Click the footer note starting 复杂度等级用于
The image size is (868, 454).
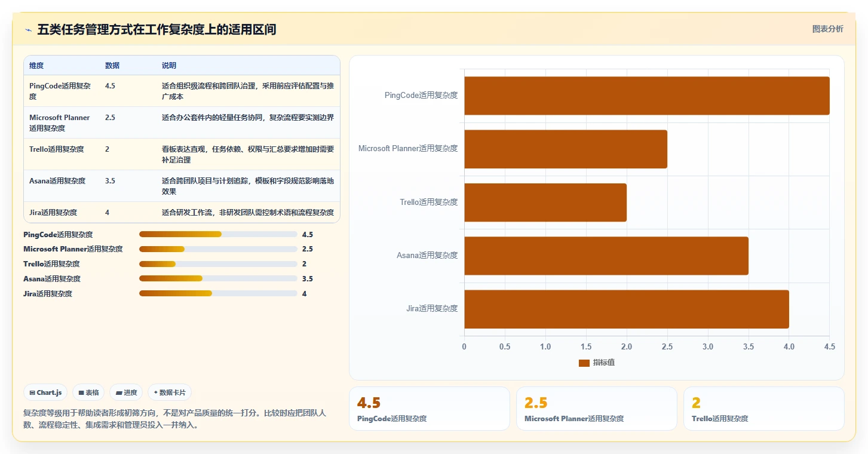tap(174, 419)
